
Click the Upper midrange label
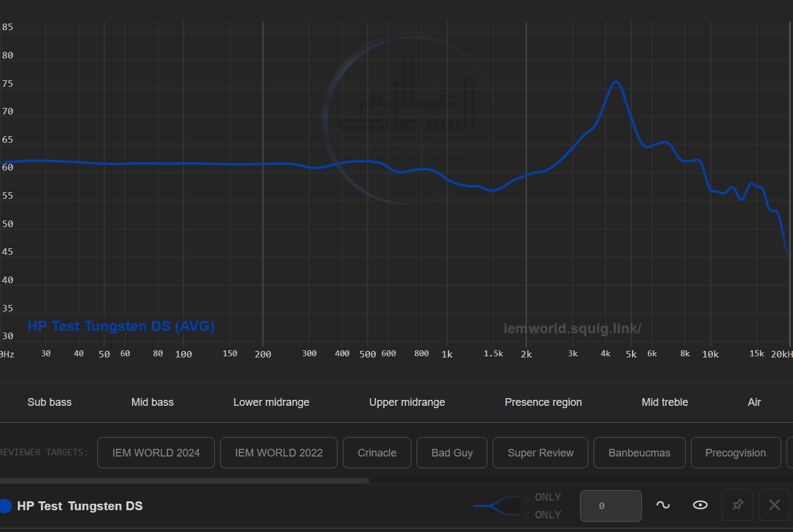pyautogui.click(x=407, y=402)
